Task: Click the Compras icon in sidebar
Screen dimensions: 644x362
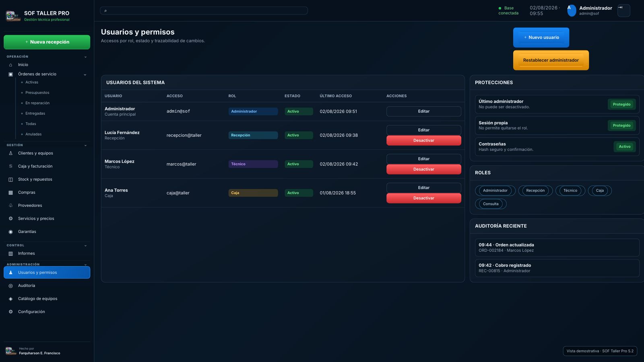Action: [x=10, y=193]
